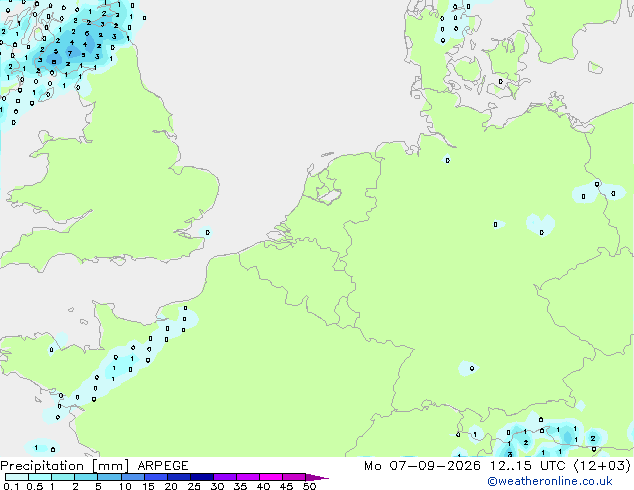Click the ARPEGE model name label
634x490 pixels.
(163, 466)
